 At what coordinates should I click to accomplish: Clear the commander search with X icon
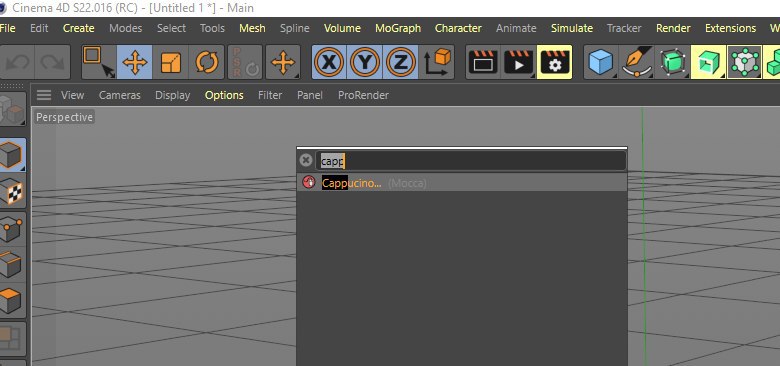pyautogui.click(x=306, y=160)
